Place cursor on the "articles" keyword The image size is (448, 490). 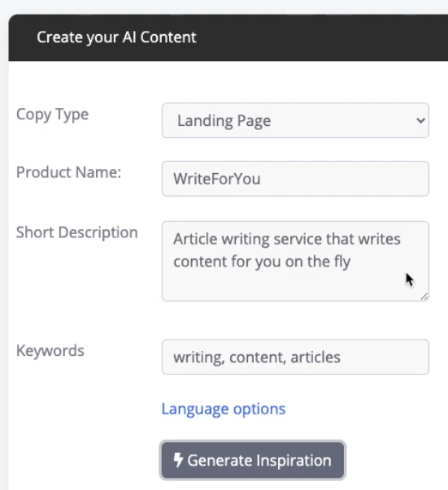[315, 358]
